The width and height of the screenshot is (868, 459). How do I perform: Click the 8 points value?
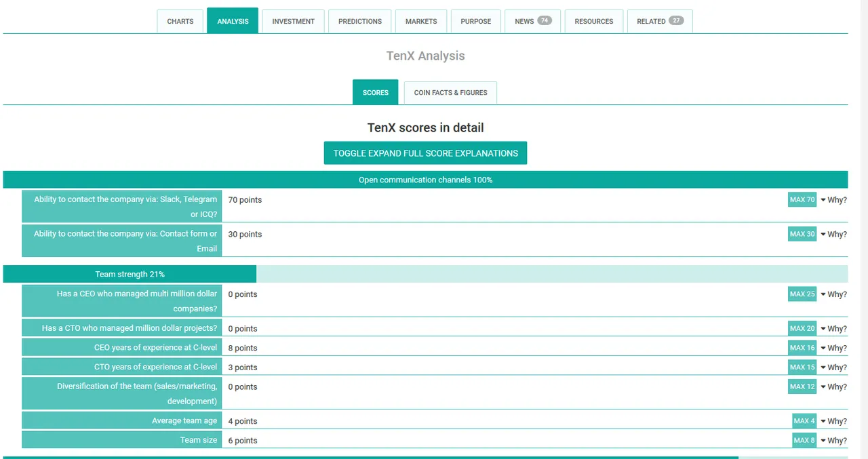tap(243, 348)
